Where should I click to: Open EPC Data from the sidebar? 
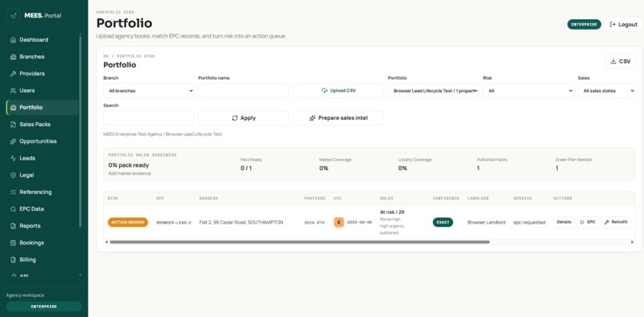(x=42, y=209)
